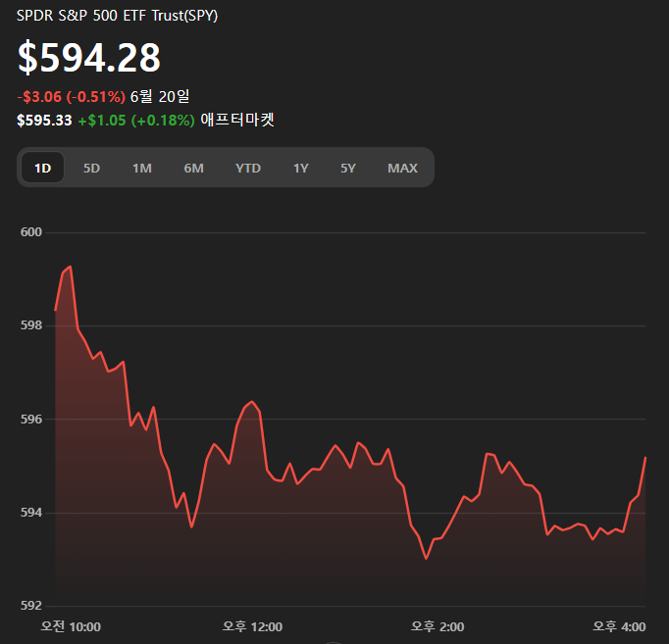Click the 594 y-axis label
The width and height of the screenshot is (669, 644).
point(31,513)
